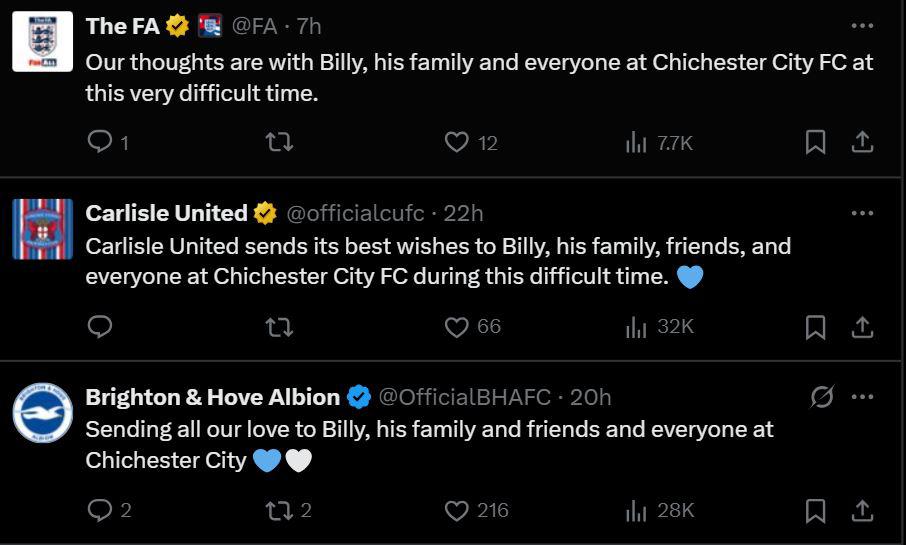Screen dimensions: 906x545
Task: Like The FA tweet with 12 likes
Action: pos(457,143)
